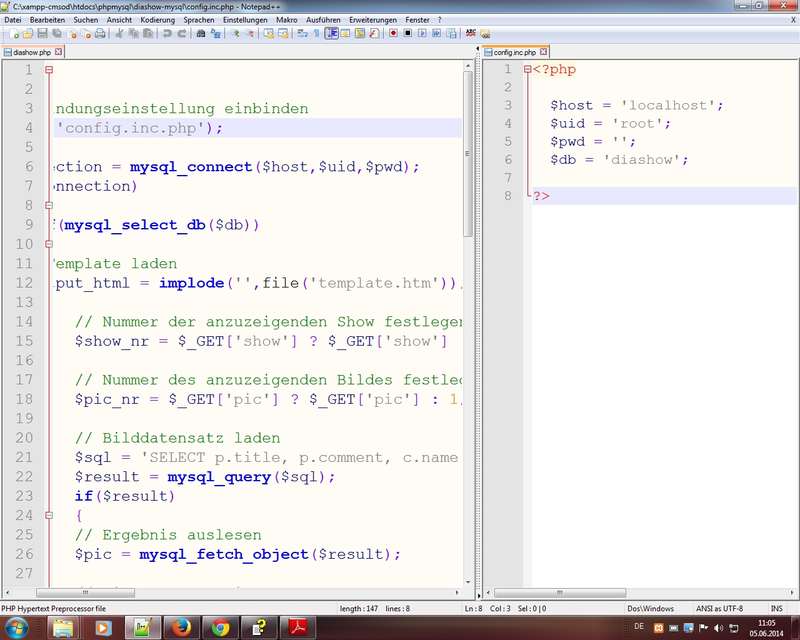This screenshot has width=800, height=640.
Task: Click the Undo arrow icon
Action: pos(167,33)
